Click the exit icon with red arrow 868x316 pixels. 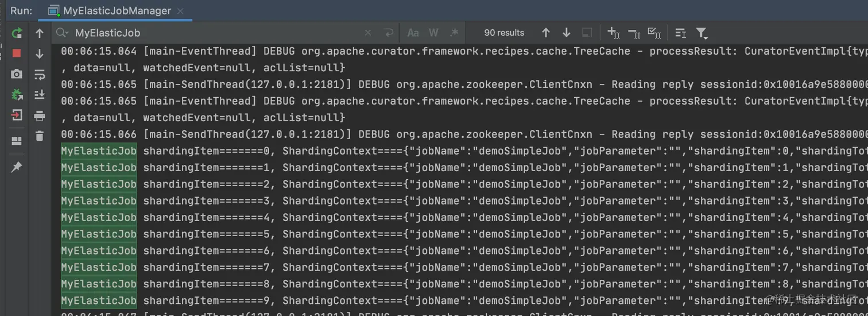[17, 115]
